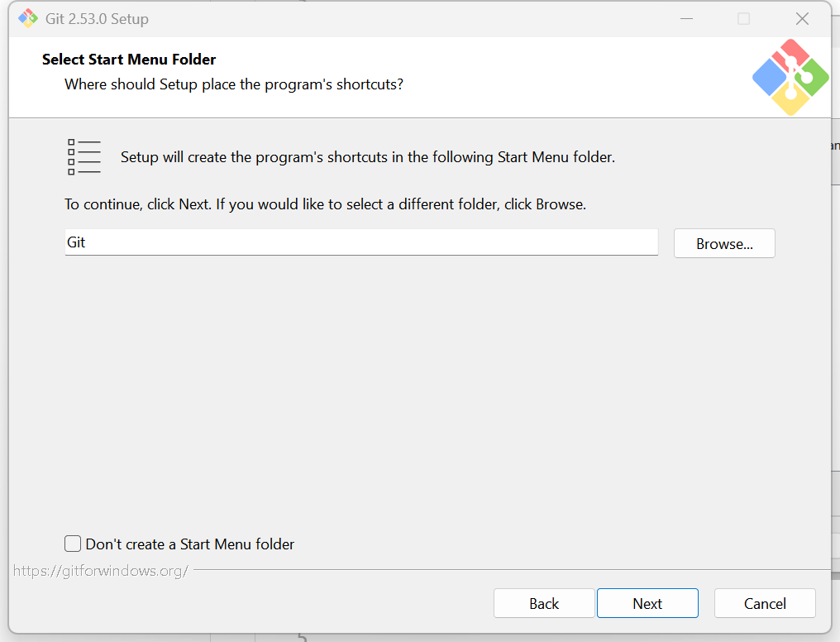Screen dimensions: 840x642
Task: Click the "Don't create a Start Menu folder" label
Action: (x=189, y=544)
